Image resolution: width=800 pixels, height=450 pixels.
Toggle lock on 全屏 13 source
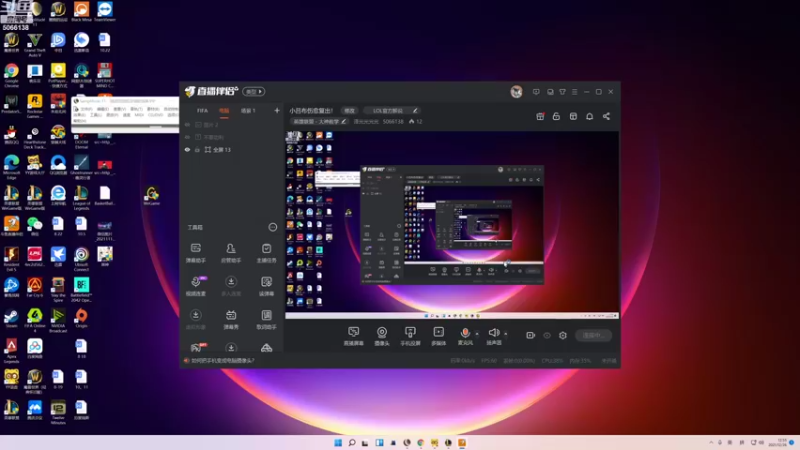pos(197,149)
